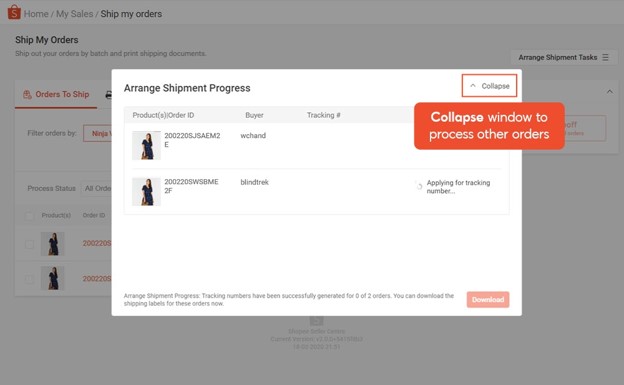
Task: Select the Ninja Van filter option
Action: 98,133
